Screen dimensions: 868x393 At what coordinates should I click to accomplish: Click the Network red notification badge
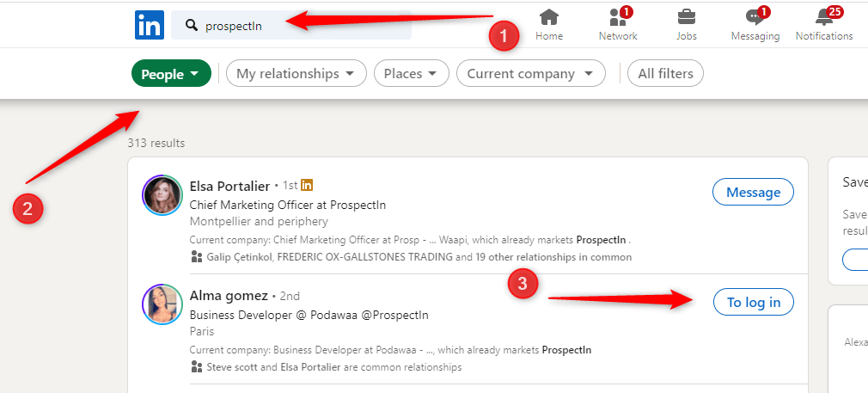pos(627,11)
